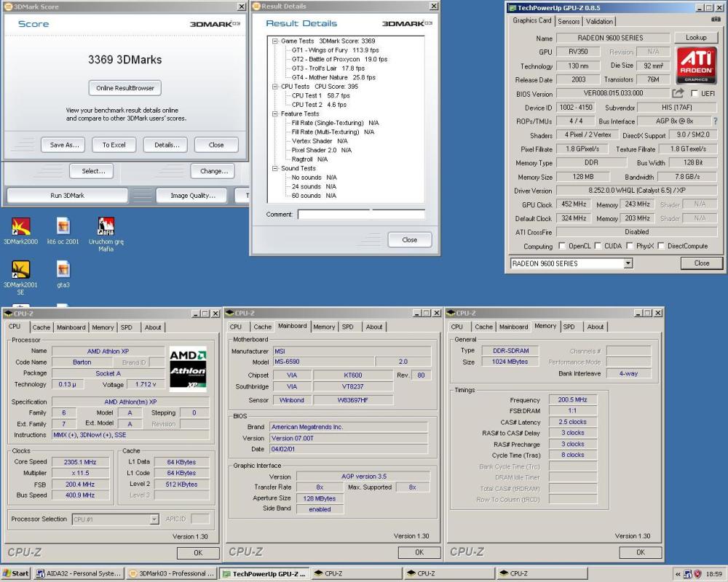Open the kt6 oc 2001 file
Viewport: 728px width, 582px height.
point(63,227)
